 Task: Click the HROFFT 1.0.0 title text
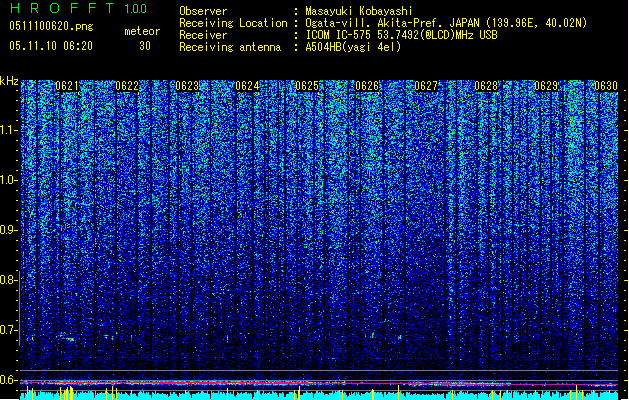click(79, 8)
